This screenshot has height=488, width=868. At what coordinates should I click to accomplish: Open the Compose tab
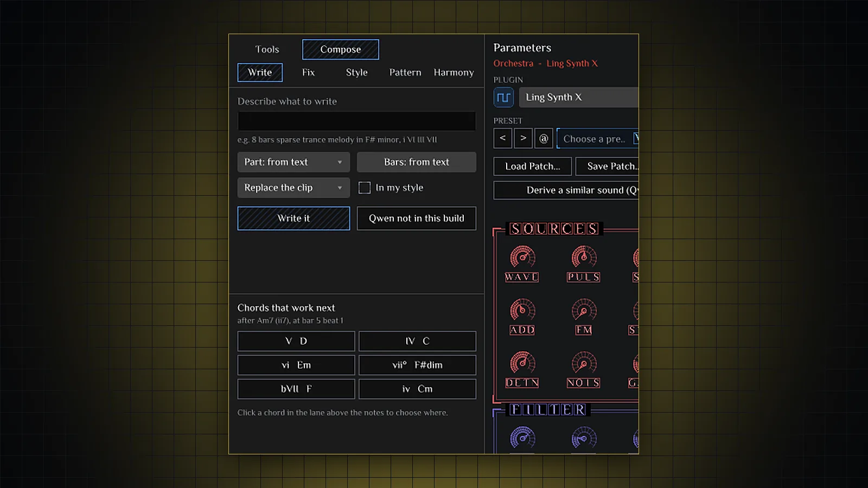coord(340,49)
